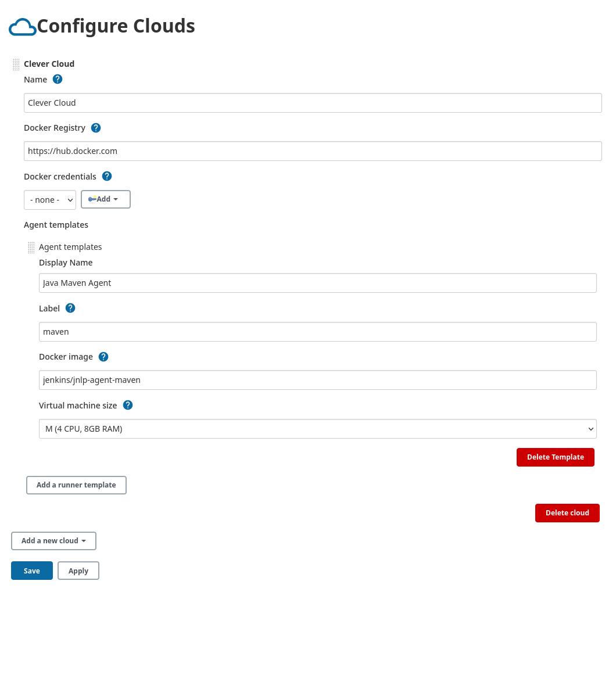
Task: View help for Docker credentials
Action: [x=106, y=176]
